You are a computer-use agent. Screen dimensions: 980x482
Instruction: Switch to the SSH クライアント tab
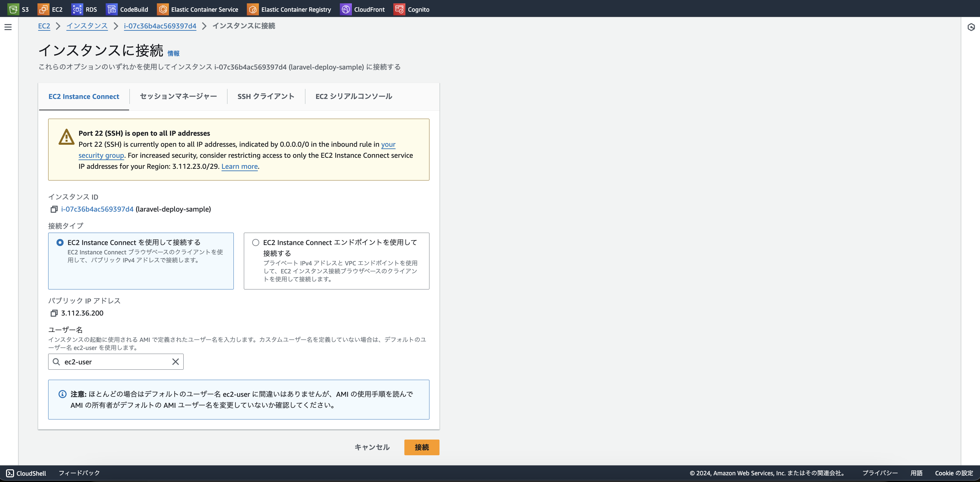click(266, 96)
